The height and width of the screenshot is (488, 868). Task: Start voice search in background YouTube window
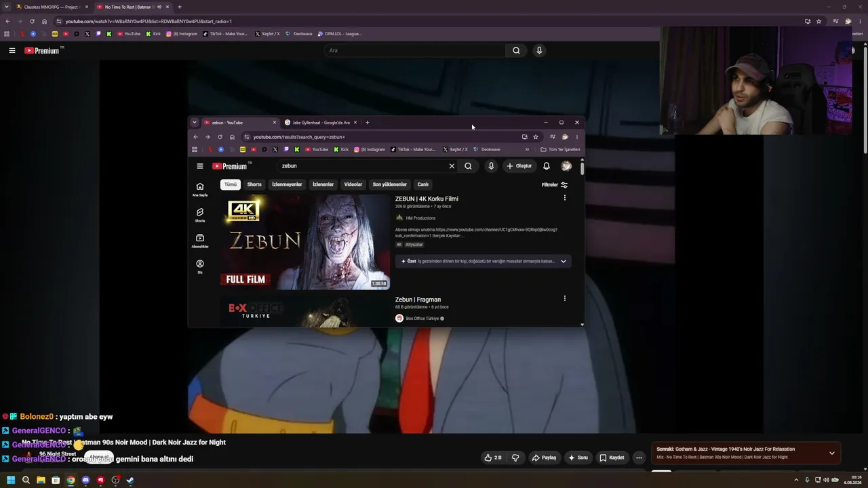point(539,50)
